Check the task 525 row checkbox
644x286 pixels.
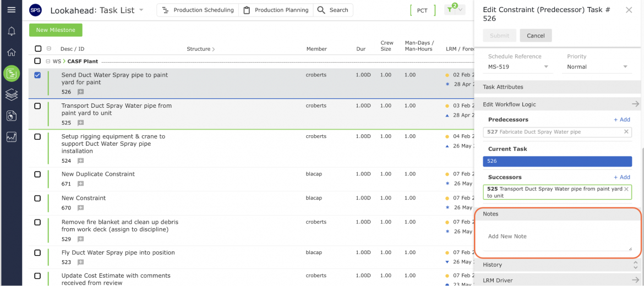tap(37, 106)
